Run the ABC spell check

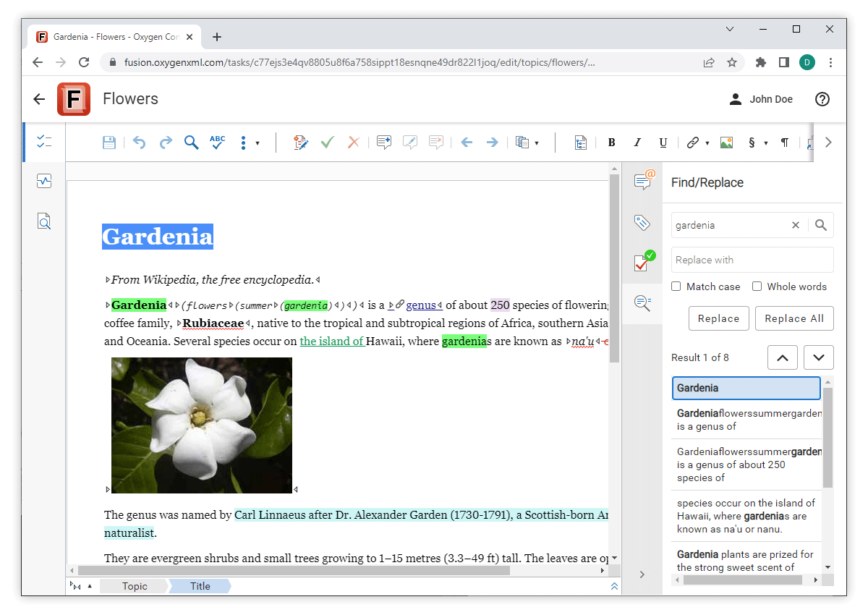tap(217, 143)
